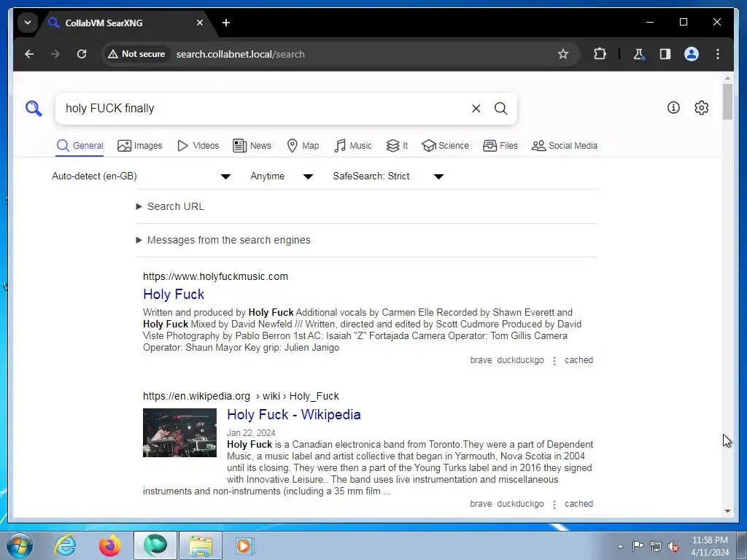This screenshot has height=560, width=747.
Task: Expand Messages from the search engines
Action: tap(223, 240)
